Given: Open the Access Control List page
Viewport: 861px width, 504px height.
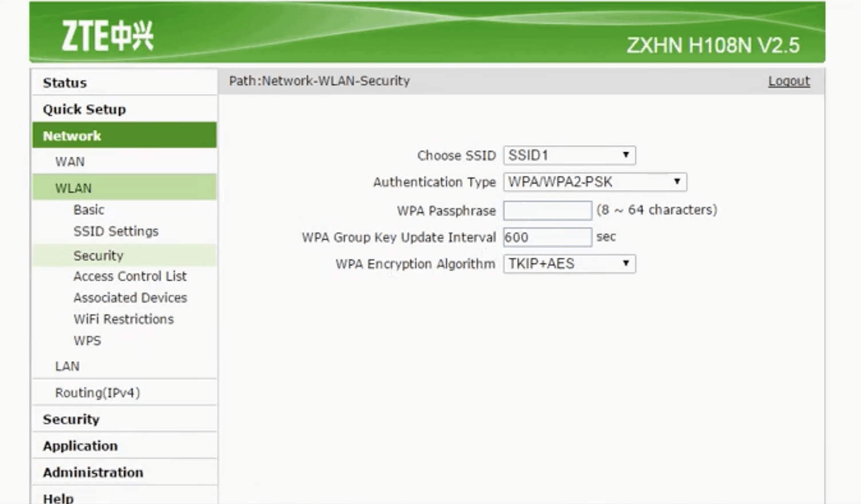Looking at the screenshot, I should coord(130,277).
